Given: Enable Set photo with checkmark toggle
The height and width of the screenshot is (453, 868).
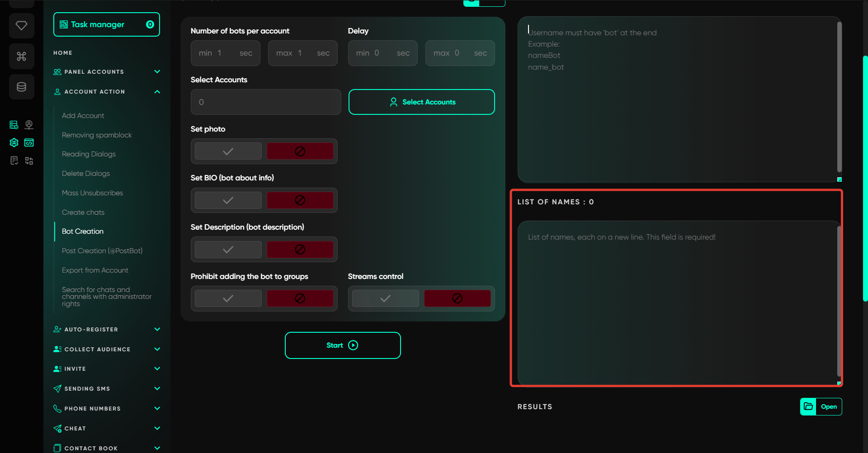Looking at the screenshot, I should [228, 151].
